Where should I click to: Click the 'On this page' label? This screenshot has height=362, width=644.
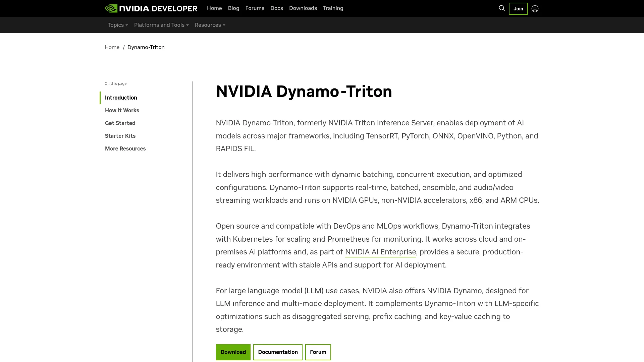[x=115, y=84]
